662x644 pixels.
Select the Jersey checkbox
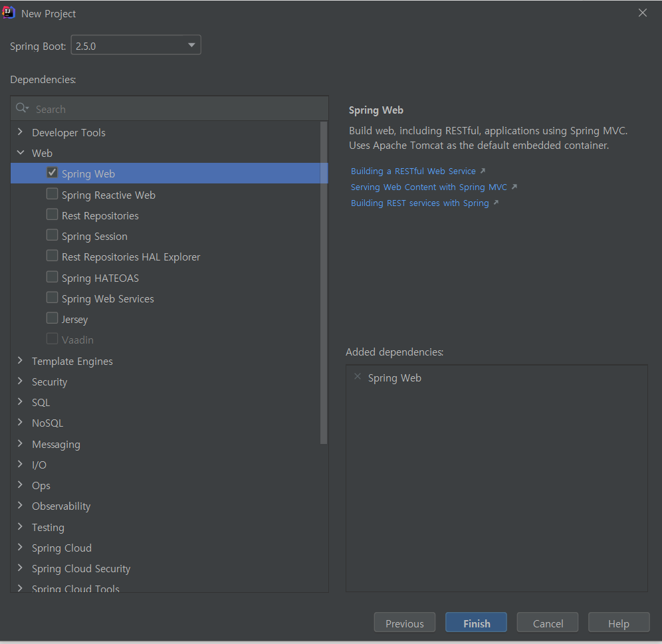pyautogui.click(x=52, y=318)
